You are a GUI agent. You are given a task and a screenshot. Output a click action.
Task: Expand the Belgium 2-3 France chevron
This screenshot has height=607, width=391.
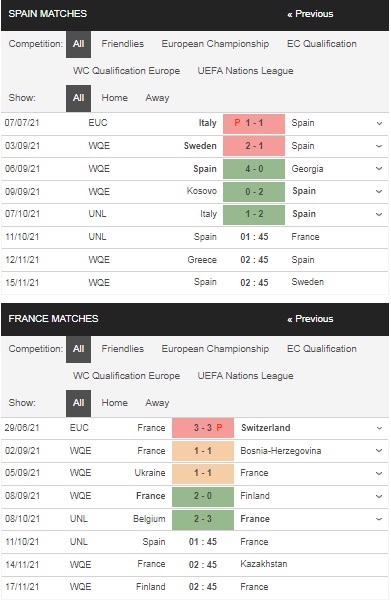pyautogui.click(x=379, y=519)
